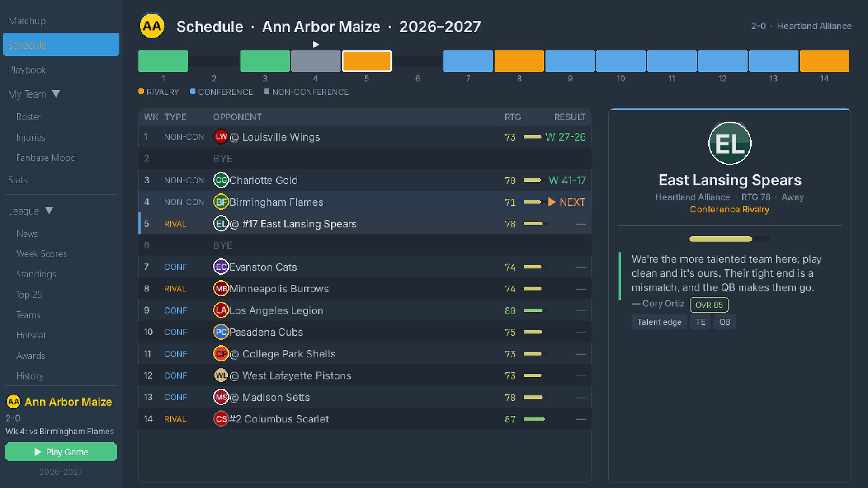Click the Evanston Cats EC team logo
This screenshot has height=488, width=868.
(x=221, y=267)
